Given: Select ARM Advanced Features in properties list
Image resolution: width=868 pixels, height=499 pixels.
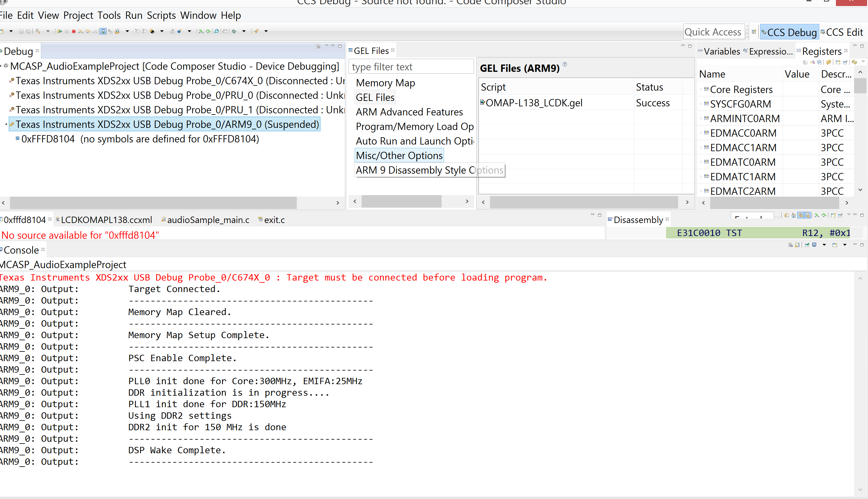Looking at the screenshot, I should pos(409,112).
